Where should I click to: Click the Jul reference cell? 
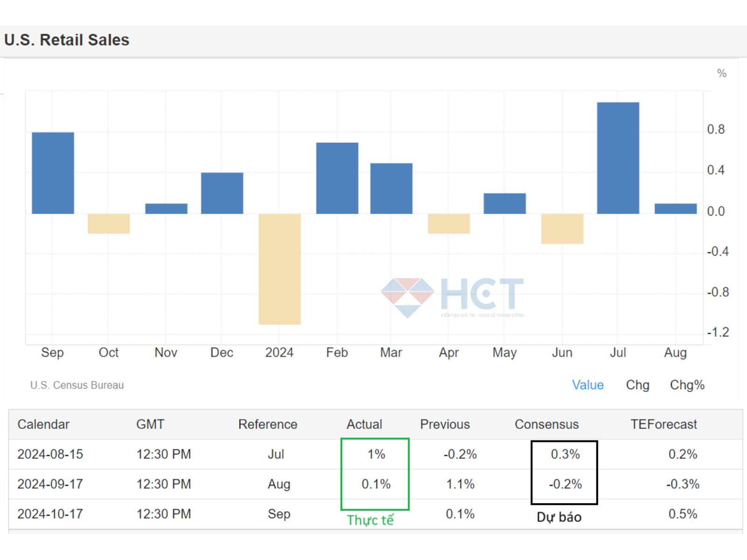[276, 454]
